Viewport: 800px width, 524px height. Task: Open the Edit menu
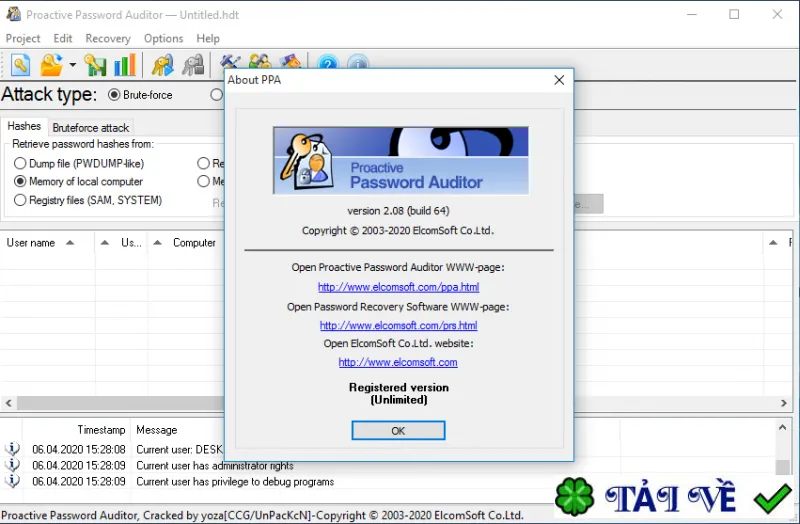click(x=63, y=38)
